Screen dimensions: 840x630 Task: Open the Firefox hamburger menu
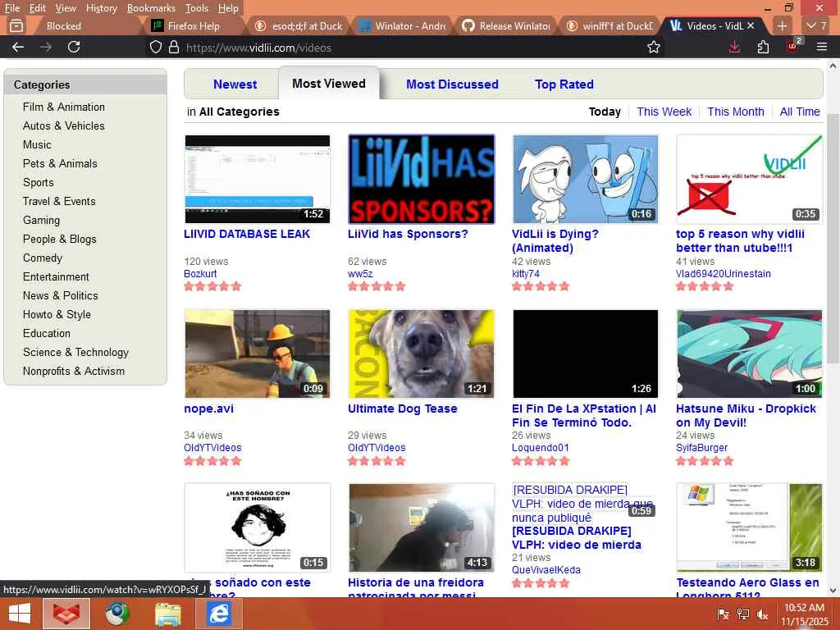(x=822, y=47)
